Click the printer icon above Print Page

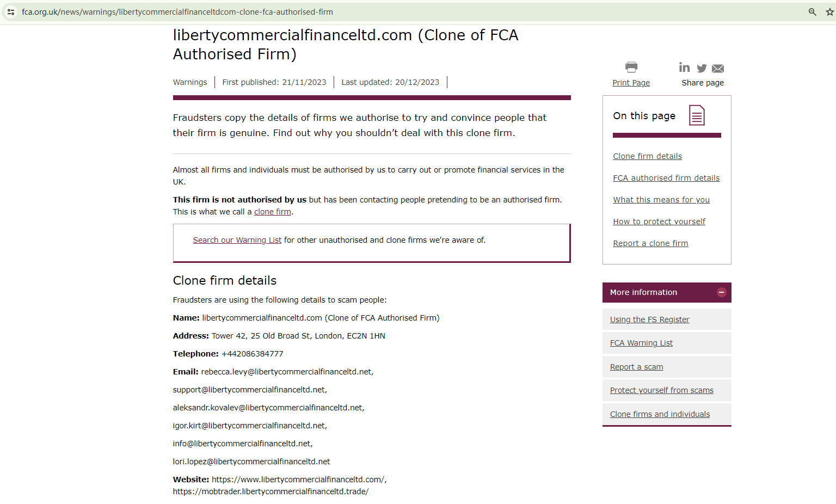point(631,67)
